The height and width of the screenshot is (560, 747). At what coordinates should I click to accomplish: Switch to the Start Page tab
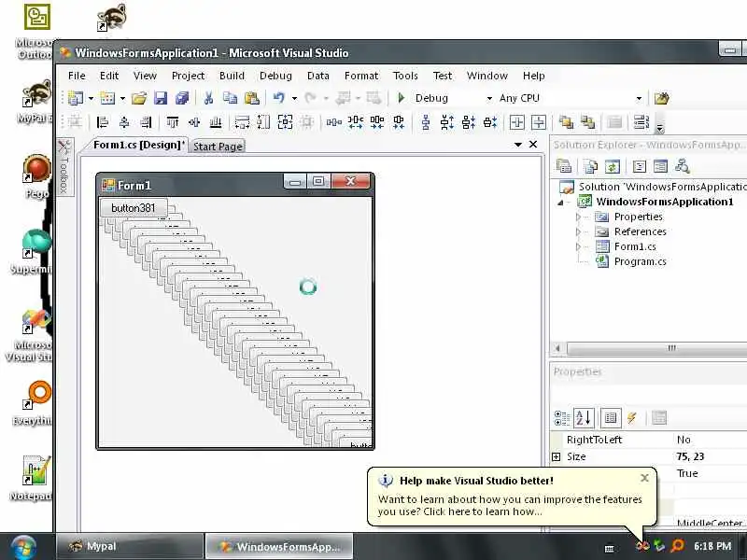[218, 147]
